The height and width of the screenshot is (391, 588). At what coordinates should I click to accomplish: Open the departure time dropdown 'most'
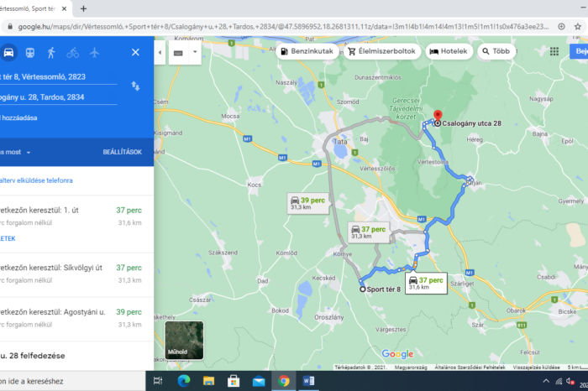tap(16, 152)
